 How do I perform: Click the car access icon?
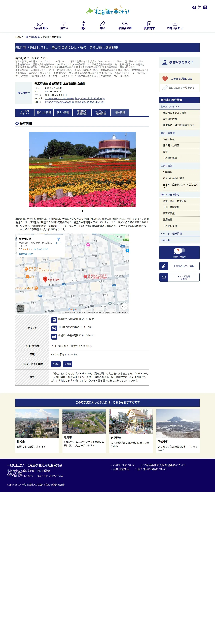(54, 337)
